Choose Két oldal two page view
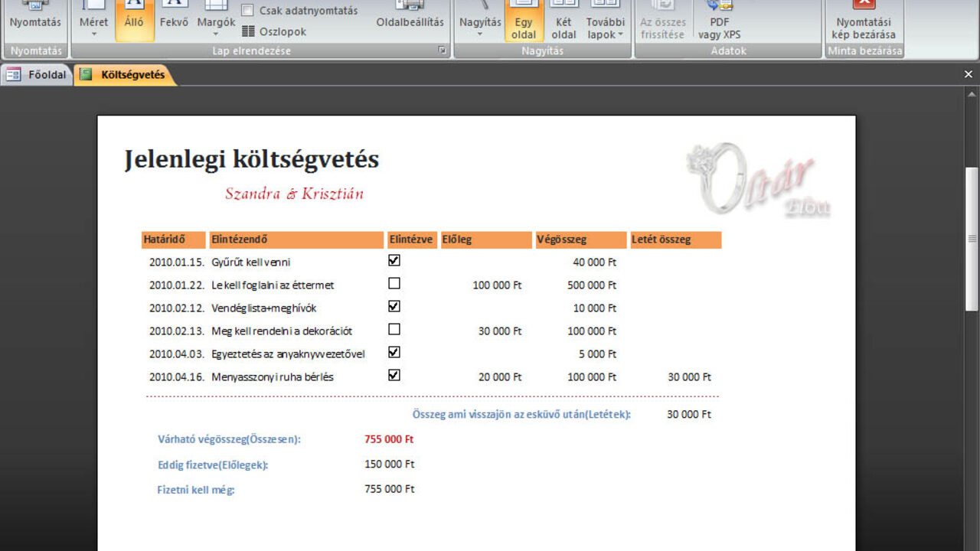The width and height of the screenshot is (980, 551). (563, 19)
